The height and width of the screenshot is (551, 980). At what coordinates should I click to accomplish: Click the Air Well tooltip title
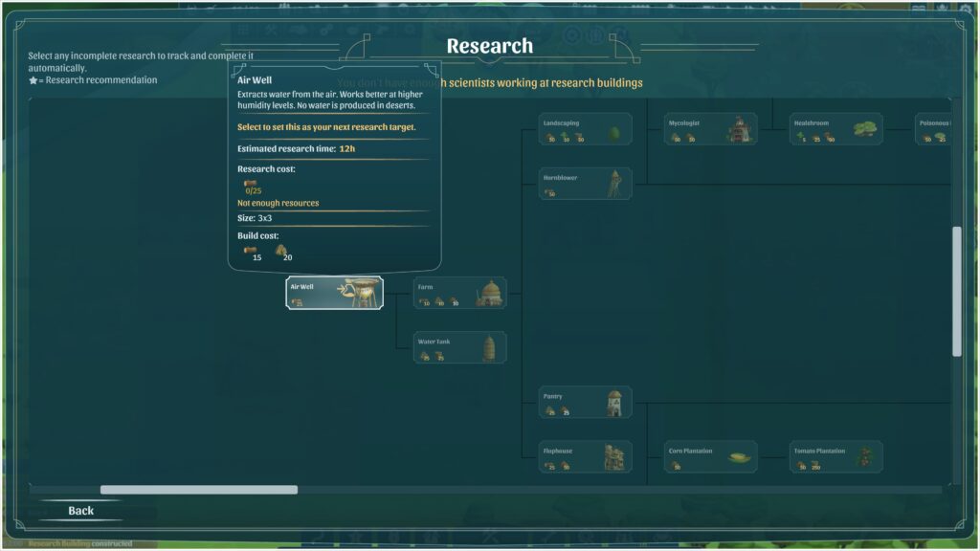pyautogui.click(x=255, y=80)
